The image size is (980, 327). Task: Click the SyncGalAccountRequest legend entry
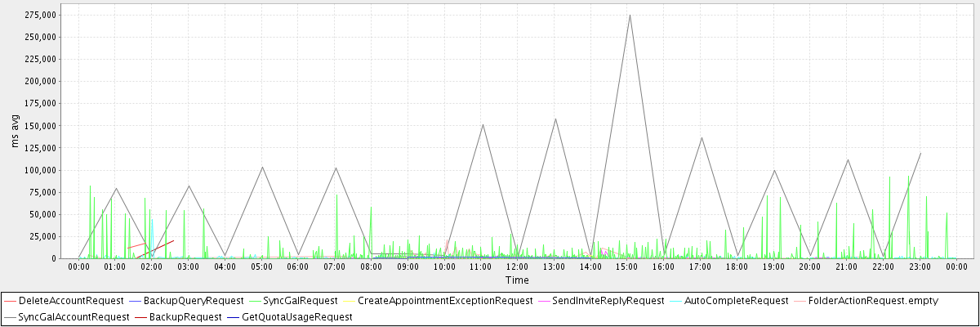pos(73,316)
